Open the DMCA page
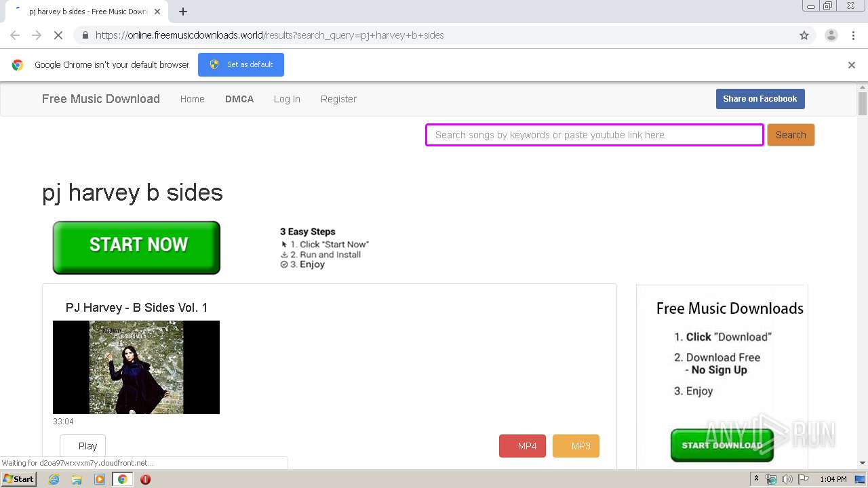Screen dimensions: 868x488 239,99
